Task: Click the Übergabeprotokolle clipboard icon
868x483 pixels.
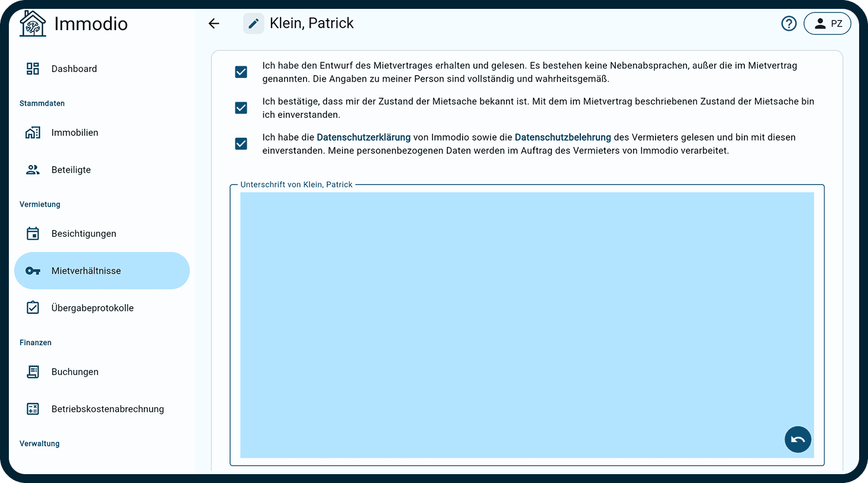Action: pyautogui.click(x=33, y=307)
